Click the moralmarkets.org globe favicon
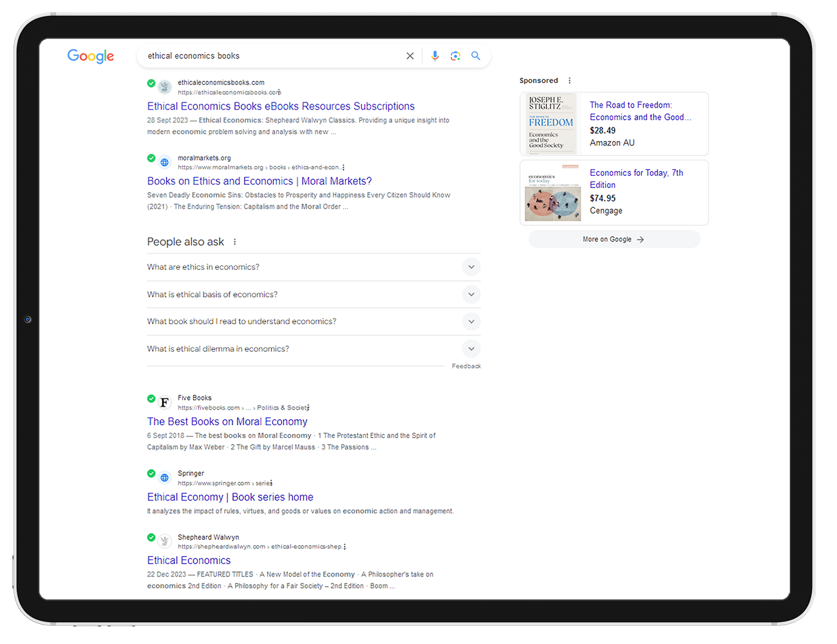The image size is (837, 644). 165,162
